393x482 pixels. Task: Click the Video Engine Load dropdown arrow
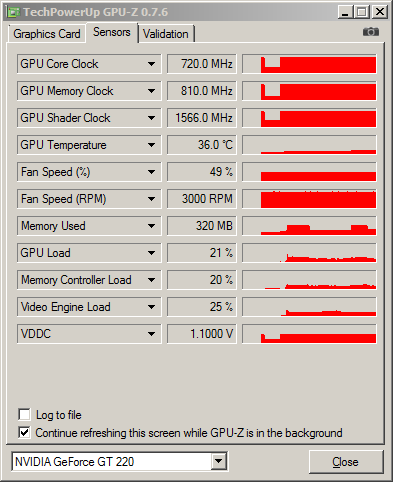click(x=151, y=307)
